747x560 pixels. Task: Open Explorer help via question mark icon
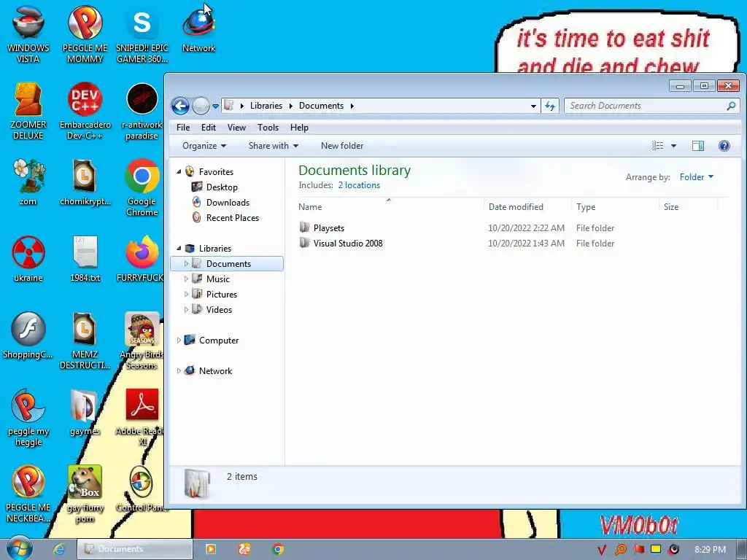coord(724,146)
